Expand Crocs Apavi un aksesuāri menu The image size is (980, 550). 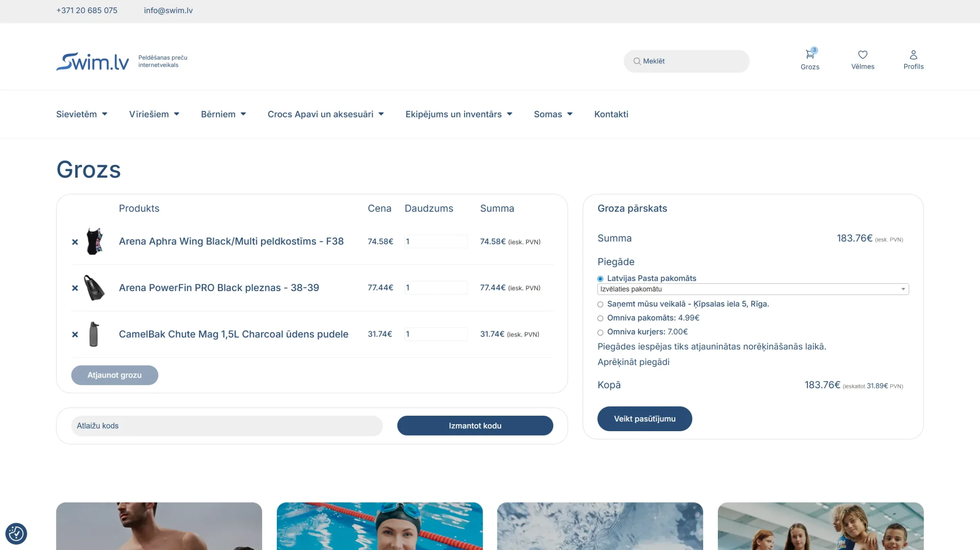click(325, 114)
